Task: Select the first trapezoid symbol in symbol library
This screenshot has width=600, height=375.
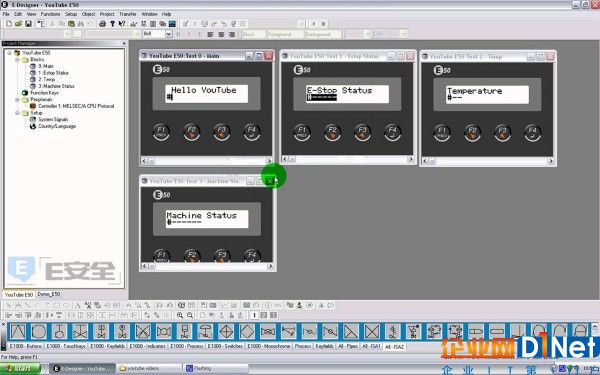Action: click(18, 331)
